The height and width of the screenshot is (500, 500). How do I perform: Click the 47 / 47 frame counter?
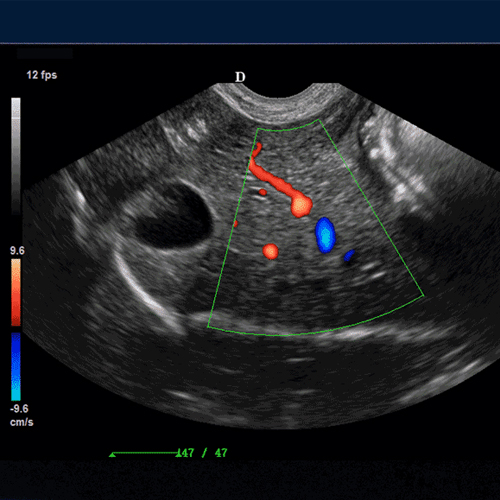point(204,453)
